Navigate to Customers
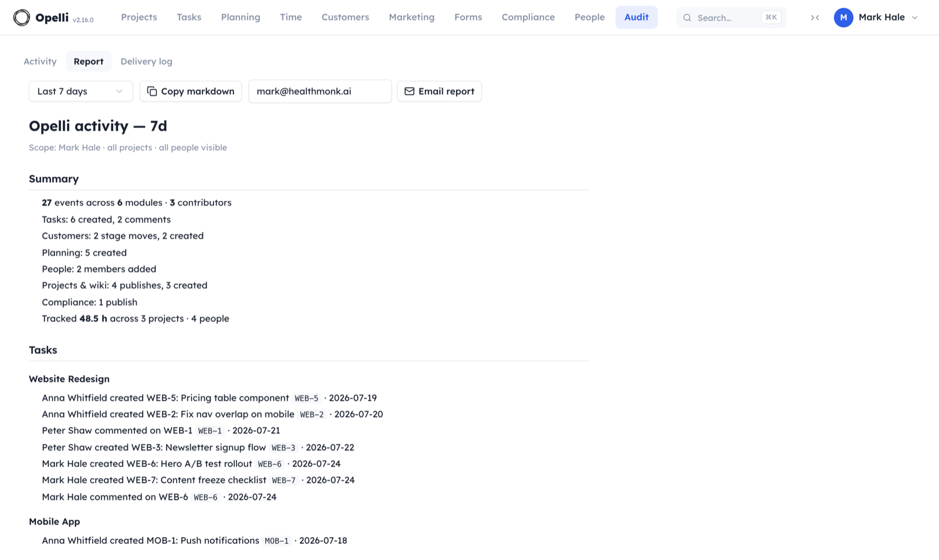This screenshot has height=560, width=939. [345, 18]
